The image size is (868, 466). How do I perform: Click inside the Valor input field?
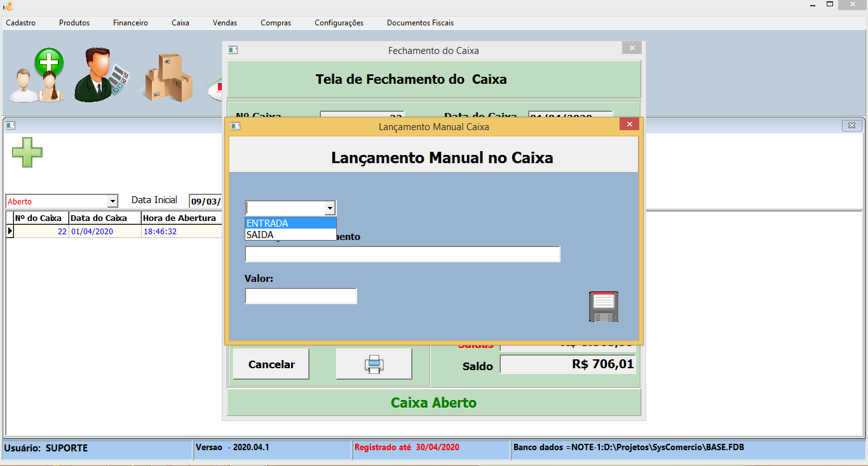pos(301,295)
